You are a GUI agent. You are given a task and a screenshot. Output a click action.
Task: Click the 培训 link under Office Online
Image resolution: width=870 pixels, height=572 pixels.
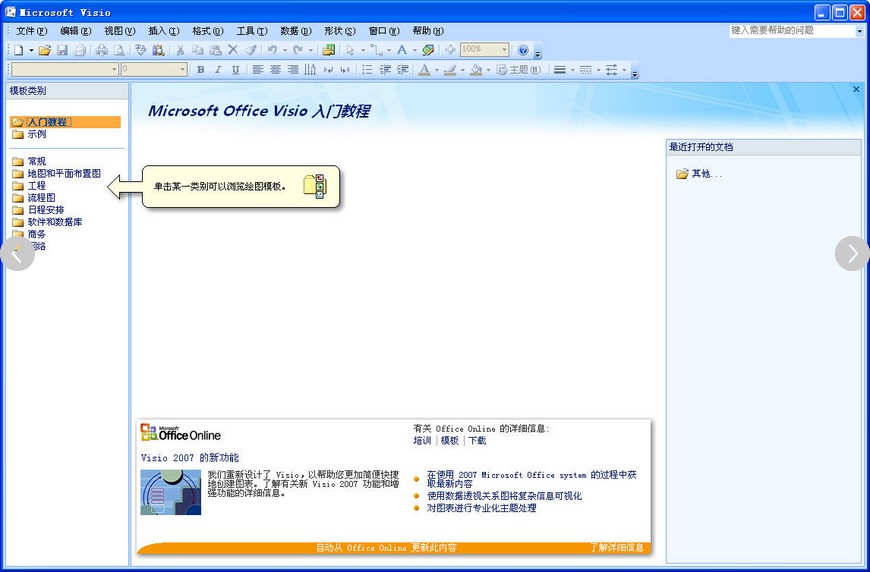[x=422, y=440]
